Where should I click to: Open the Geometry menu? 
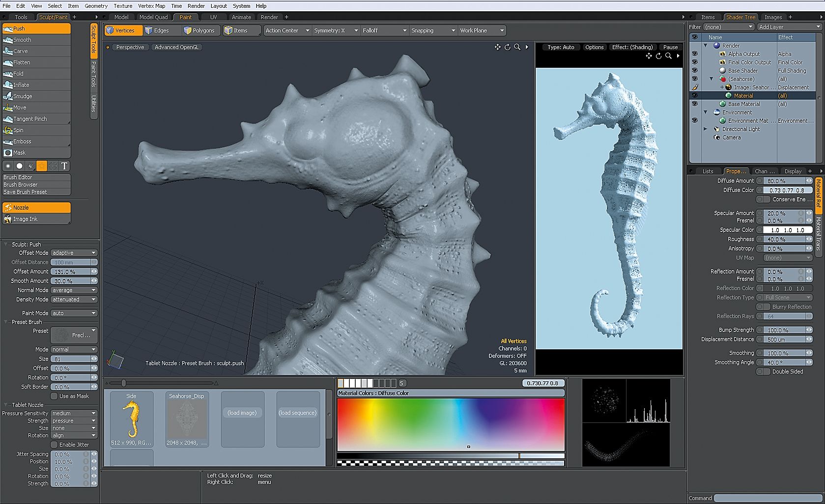96,6
